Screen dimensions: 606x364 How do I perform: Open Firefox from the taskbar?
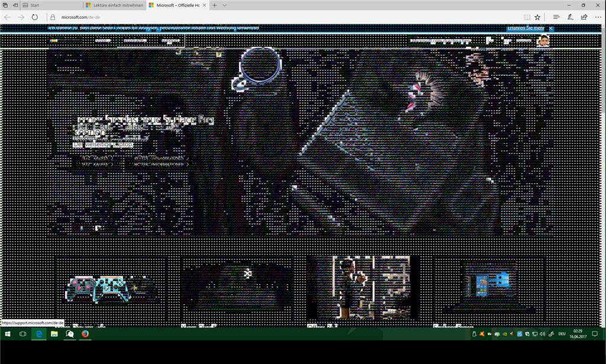pos(85,334)
